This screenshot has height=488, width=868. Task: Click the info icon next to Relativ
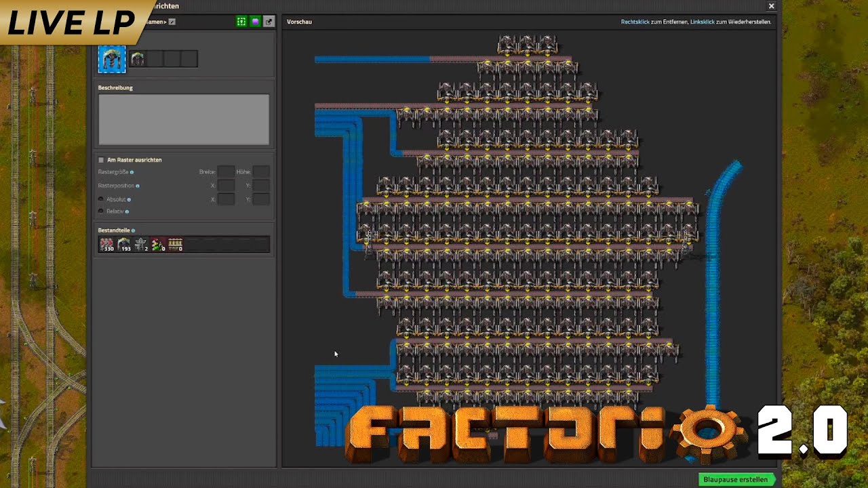[127, 211]
